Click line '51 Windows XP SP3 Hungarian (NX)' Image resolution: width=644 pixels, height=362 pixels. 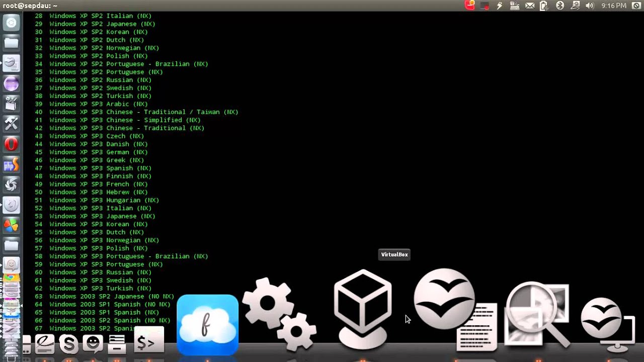coord(97,201)
